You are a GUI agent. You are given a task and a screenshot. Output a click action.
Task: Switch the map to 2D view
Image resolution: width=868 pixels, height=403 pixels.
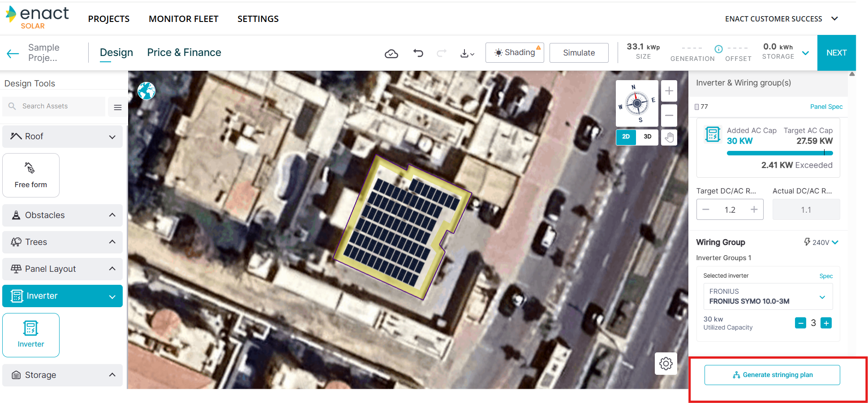pyautogui.click(x=626, y=137)
